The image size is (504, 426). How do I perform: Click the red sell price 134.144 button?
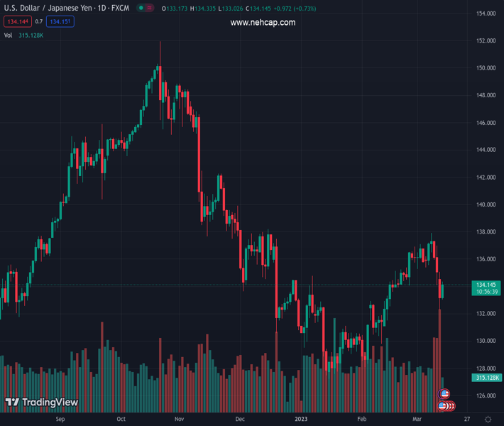pyautogui.click(x=17, y=21)
